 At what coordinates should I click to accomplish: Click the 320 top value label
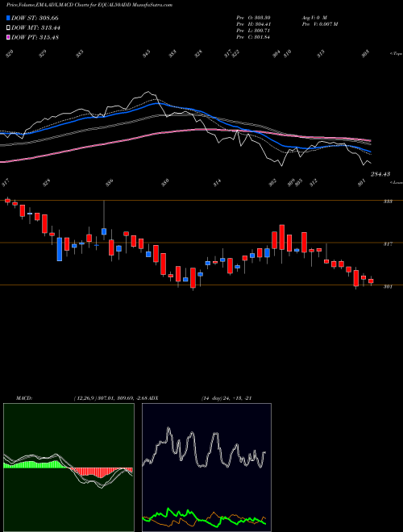click(x=10, y=54)
